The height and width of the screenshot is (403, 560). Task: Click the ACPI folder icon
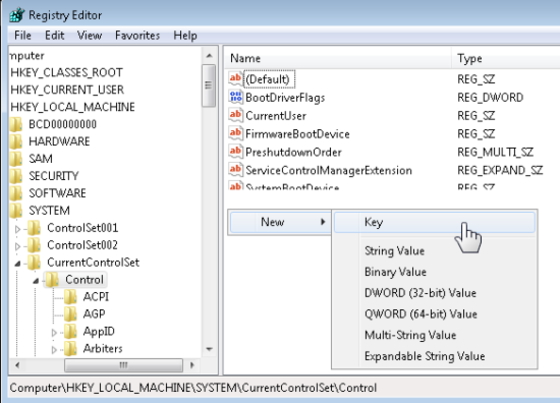[70, 297]
